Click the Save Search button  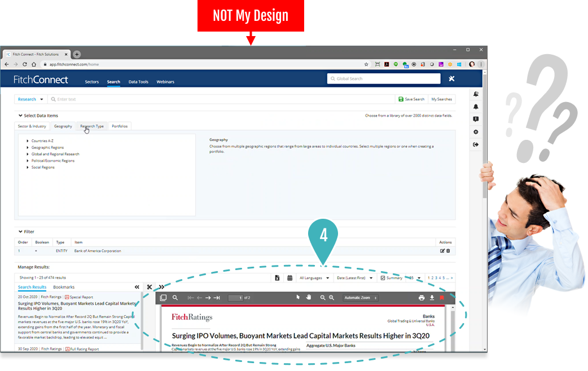tap(411, 99)
